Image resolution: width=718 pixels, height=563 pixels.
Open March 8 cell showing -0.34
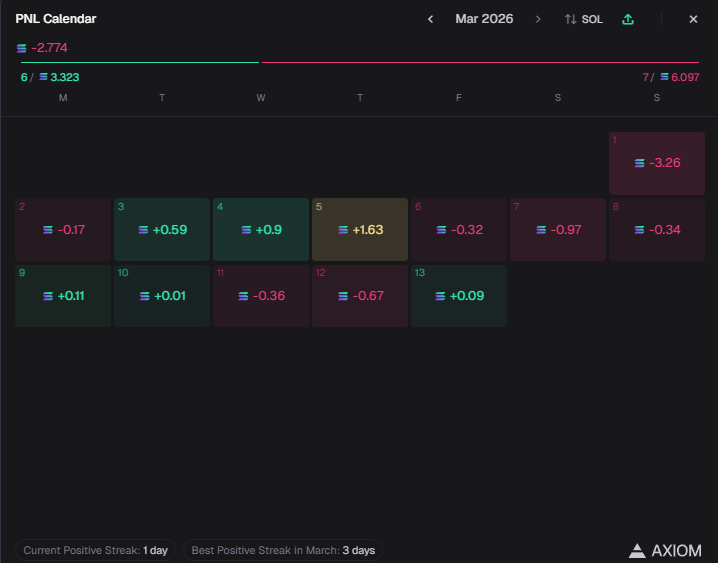[657, 229]
